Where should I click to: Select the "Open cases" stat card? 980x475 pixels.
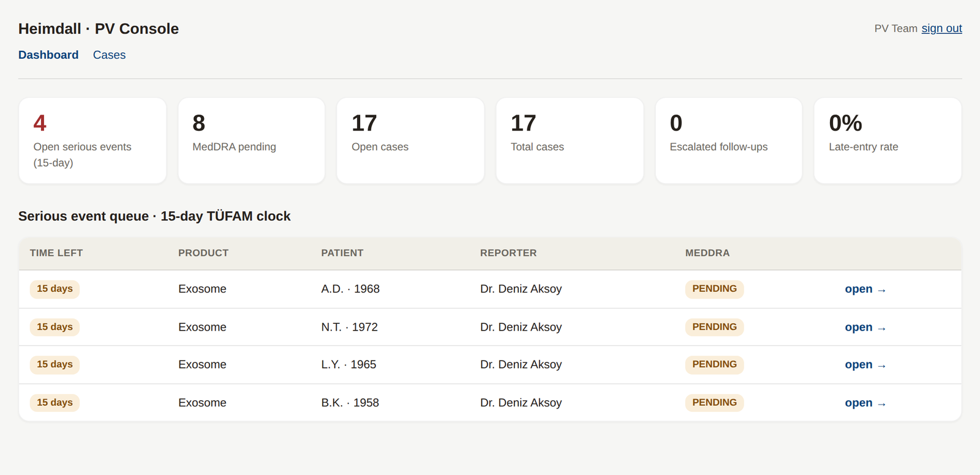pyautogui.click(x=410, y=141)
